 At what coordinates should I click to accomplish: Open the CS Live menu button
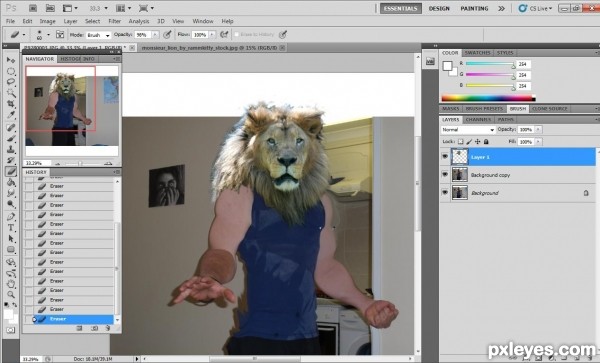535,8
